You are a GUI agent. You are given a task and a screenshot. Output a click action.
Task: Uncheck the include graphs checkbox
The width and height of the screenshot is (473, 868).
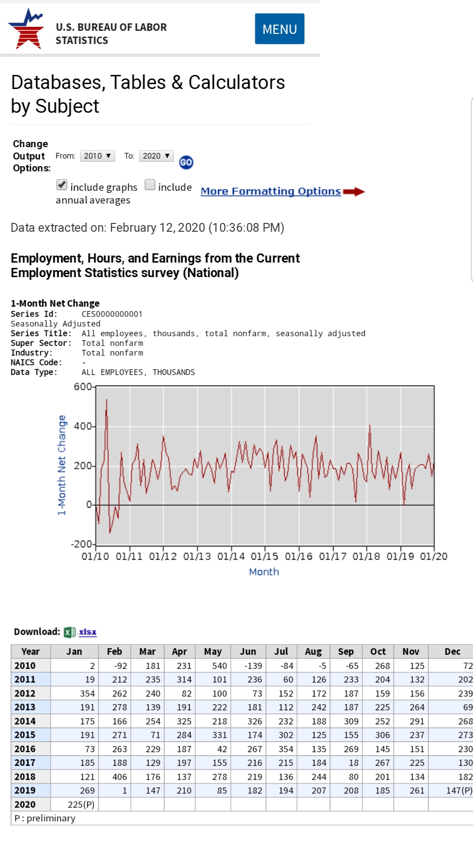tap(62, 185)
